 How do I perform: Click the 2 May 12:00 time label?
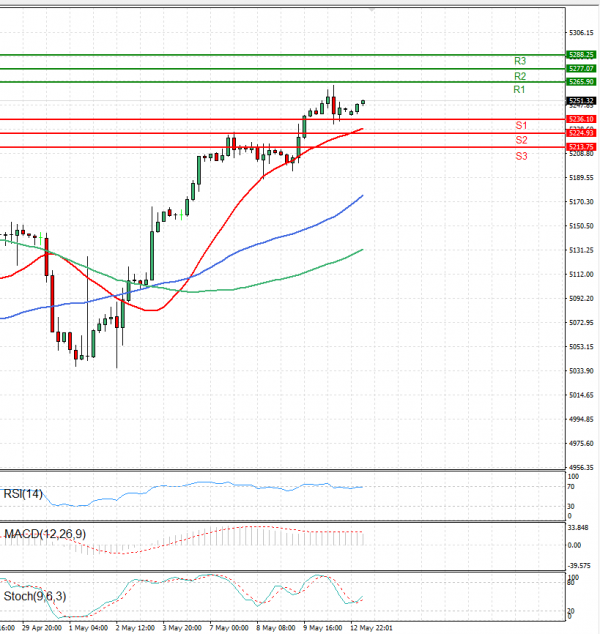click(x=135, y=628)
